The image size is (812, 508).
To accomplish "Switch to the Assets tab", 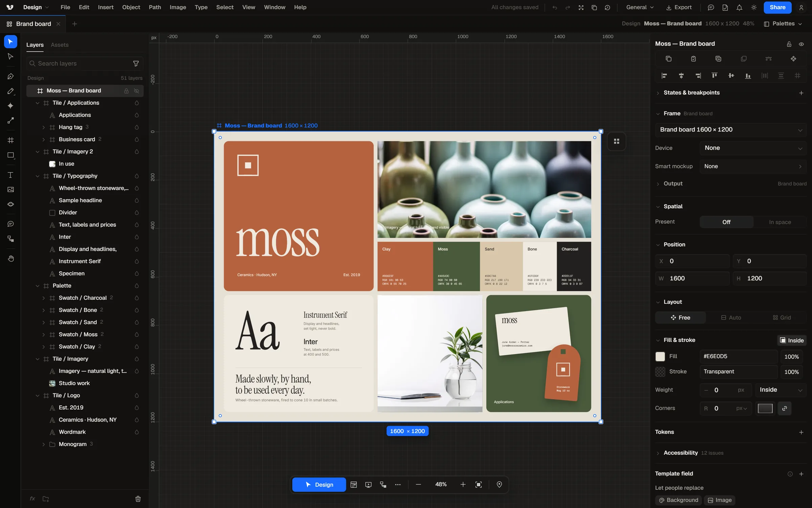I will click(x=60, y=45).
